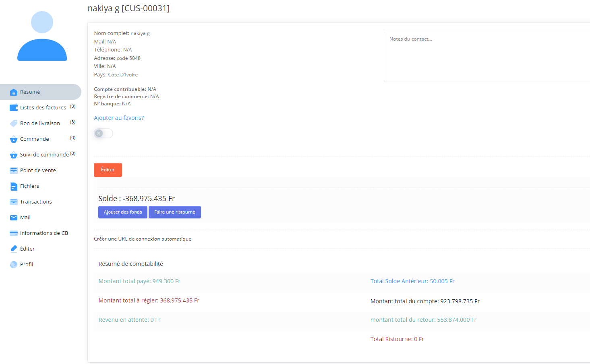Click the Ajouter des fonds button
The image size is (590, 364).
[123, 212]
